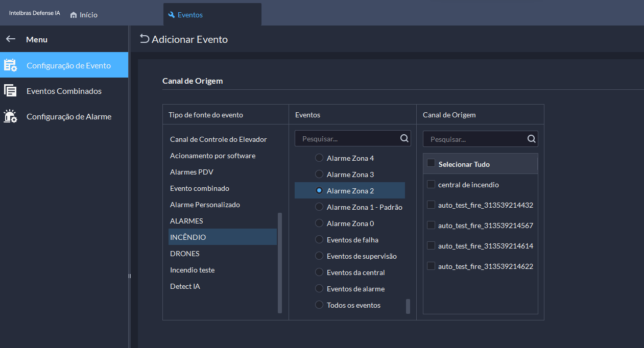Click the return arrow beside Adicionar Evento

145,39
